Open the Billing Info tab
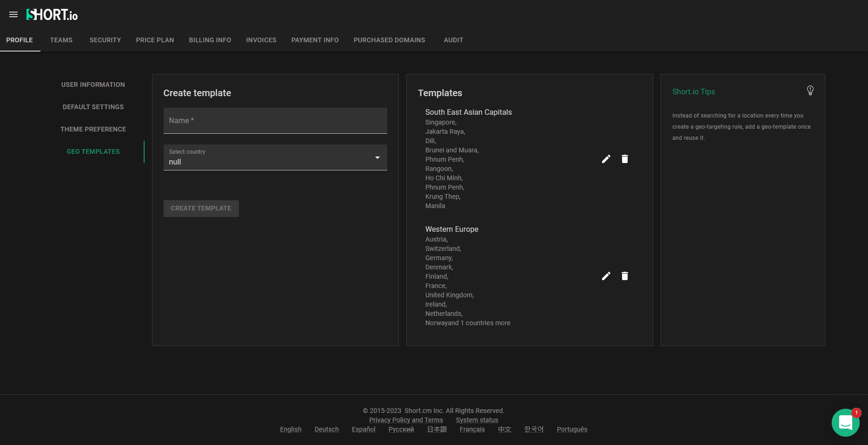This screenshot has width=868, height=445. click(x=210, y=40)
